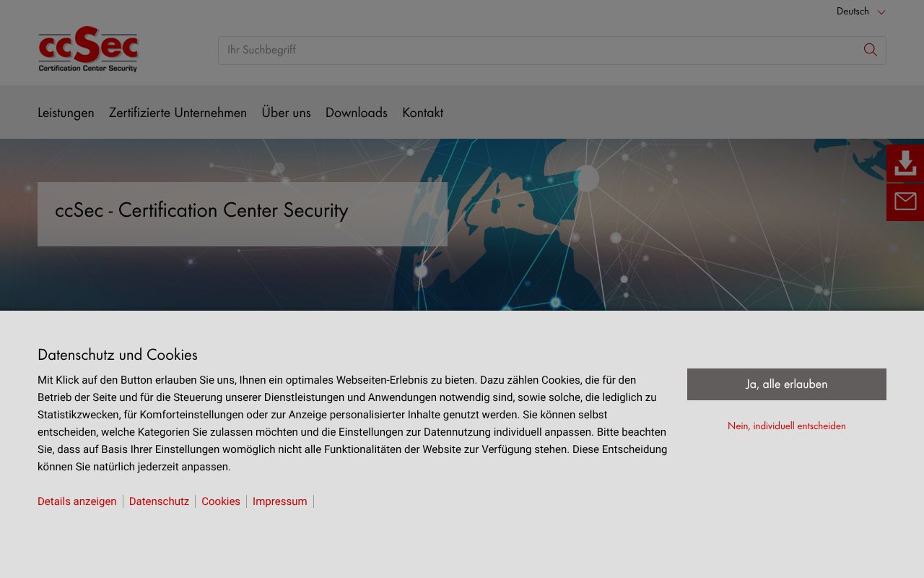Open the Leistungen menu
The height and width of the screenshot is (578, 924).
[66, 113]
